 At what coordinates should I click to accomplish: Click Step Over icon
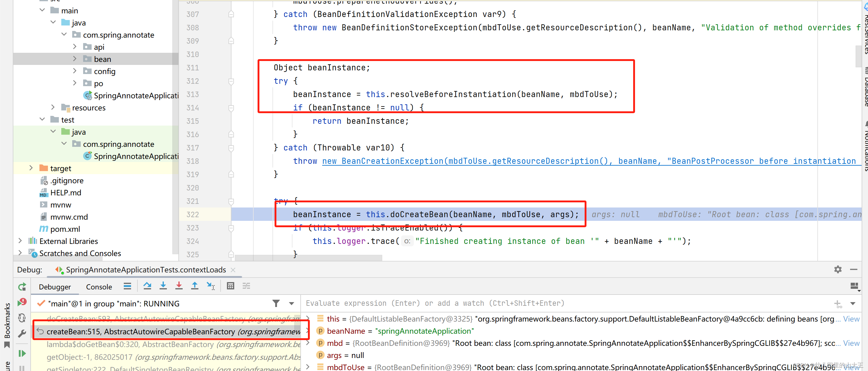click(x=147, y=286)
